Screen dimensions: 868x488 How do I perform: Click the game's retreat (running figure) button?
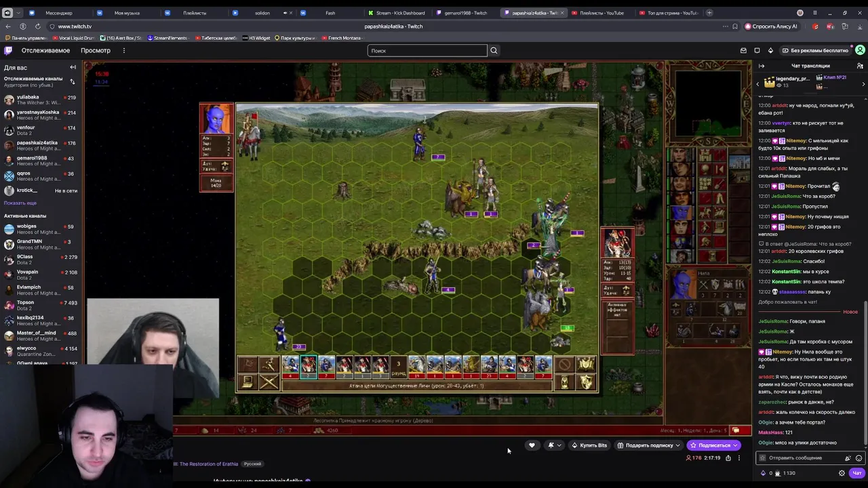pos(269,365)
